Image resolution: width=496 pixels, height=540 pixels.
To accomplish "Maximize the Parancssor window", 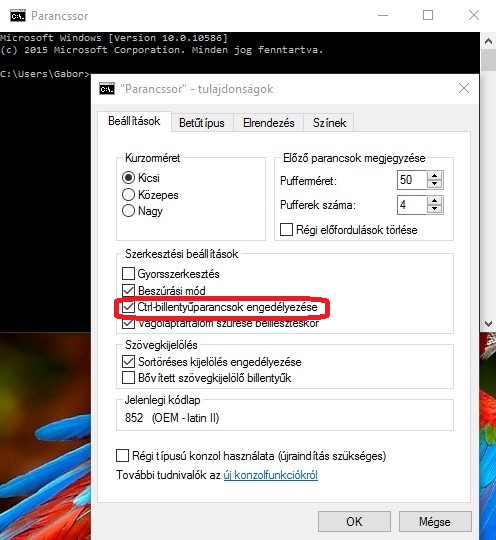I will point(428,15).
